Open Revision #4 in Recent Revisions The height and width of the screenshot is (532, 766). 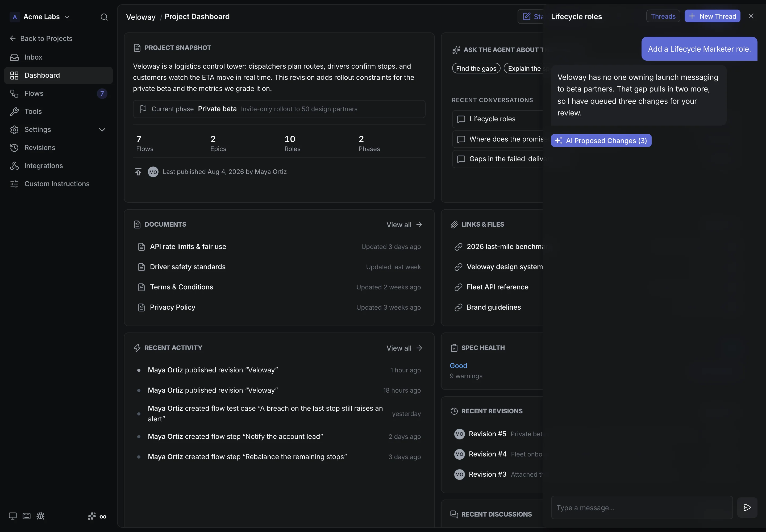498,454
